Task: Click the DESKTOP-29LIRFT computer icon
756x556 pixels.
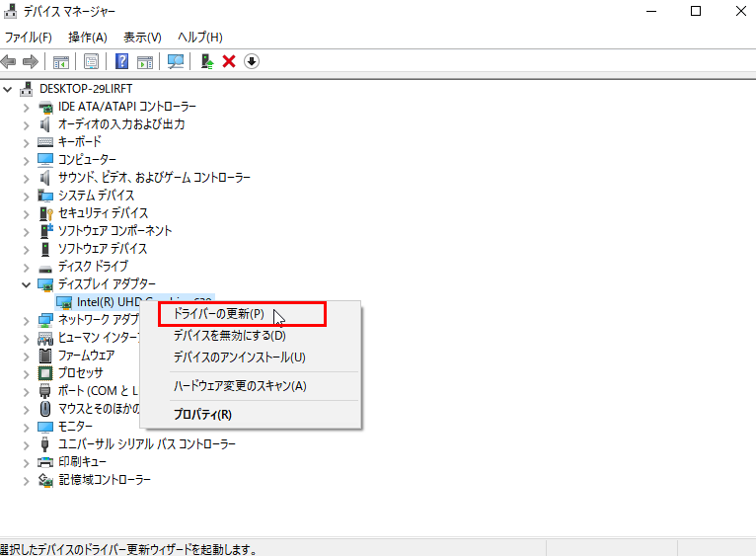Action: coord(27,89)
